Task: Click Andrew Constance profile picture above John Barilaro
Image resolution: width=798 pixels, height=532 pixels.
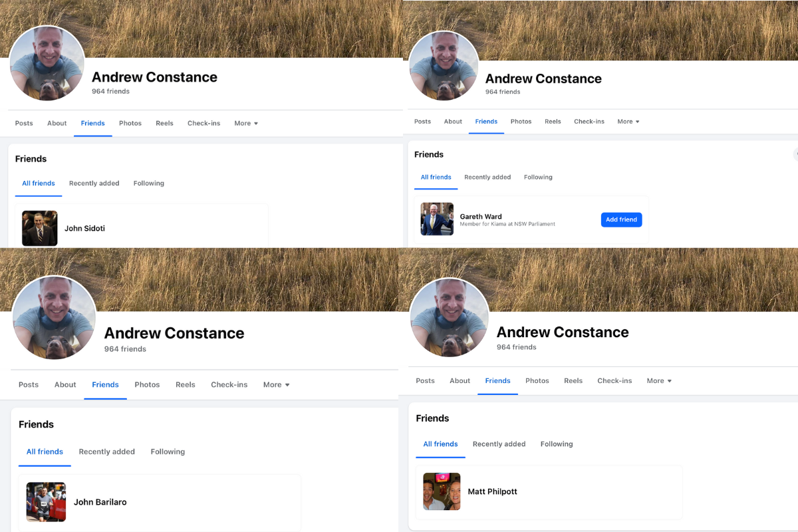Action: point(54,318)
